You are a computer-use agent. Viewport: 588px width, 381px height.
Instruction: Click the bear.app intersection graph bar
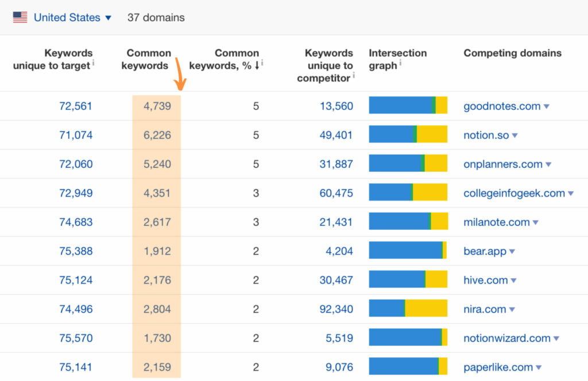tap(408, 251)
